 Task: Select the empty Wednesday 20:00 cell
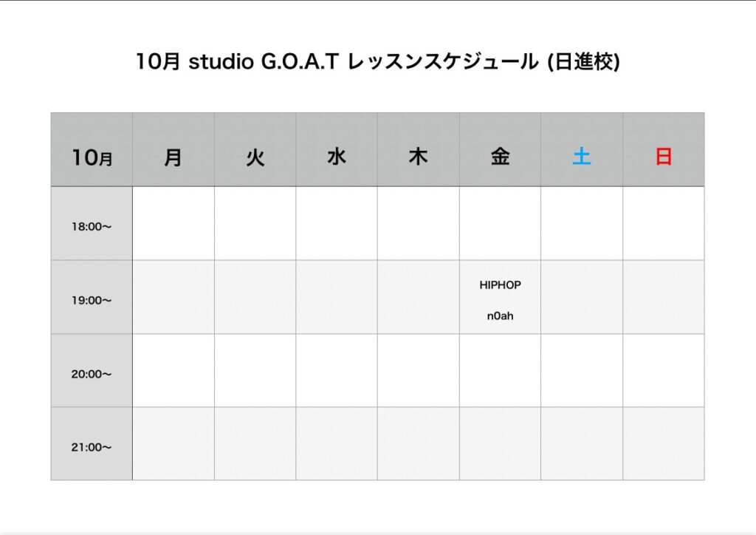pos(337,370)
